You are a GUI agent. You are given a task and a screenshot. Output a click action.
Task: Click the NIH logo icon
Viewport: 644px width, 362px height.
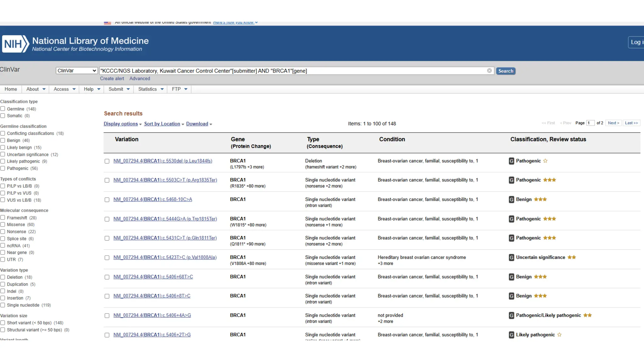15,44
